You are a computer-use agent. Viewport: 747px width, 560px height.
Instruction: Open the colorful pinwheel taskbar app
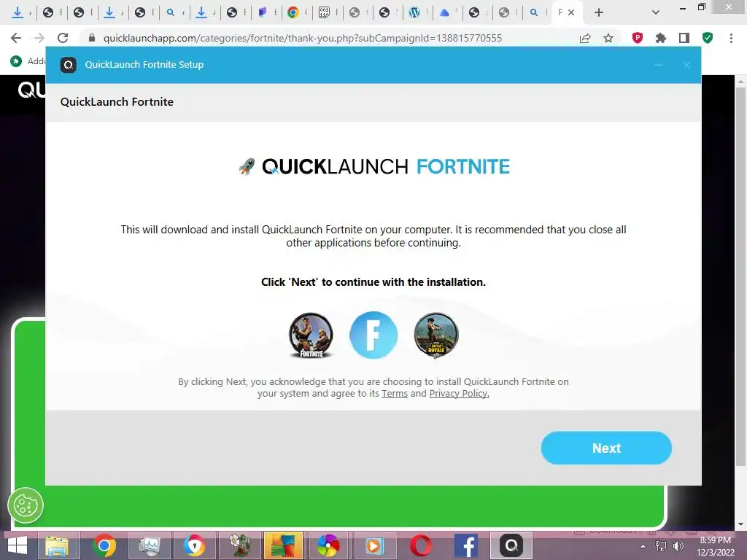328,545
